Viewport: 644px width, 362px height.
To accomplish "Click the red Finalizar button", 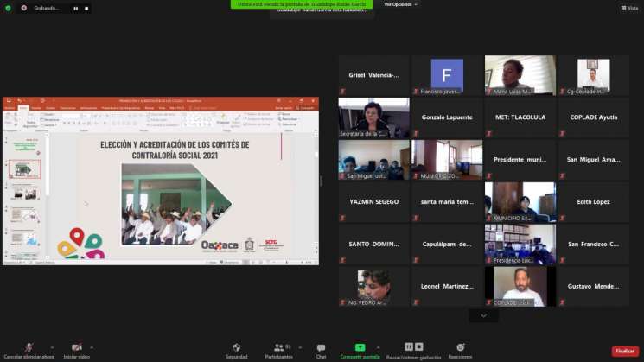I will [x=624, y=351].
